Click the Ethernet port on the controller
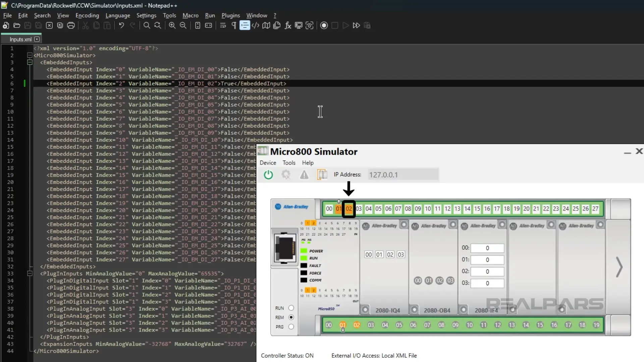The image size is (644, 362). (x=285, y=248)
